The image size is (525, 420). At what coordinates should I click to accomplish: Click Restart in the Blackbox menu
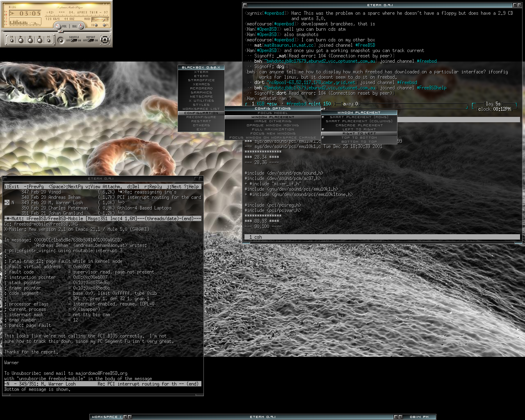tap(201, 121)
